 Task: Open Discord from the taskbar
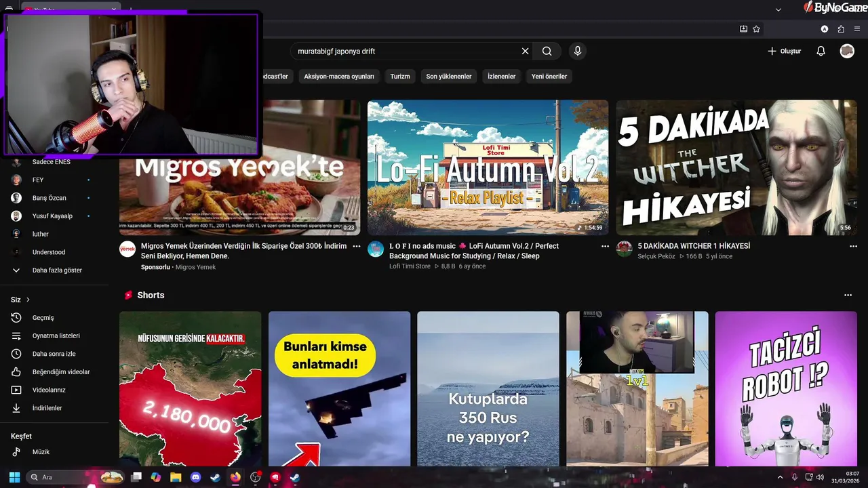pyautogui.click(x=196, y=477)
